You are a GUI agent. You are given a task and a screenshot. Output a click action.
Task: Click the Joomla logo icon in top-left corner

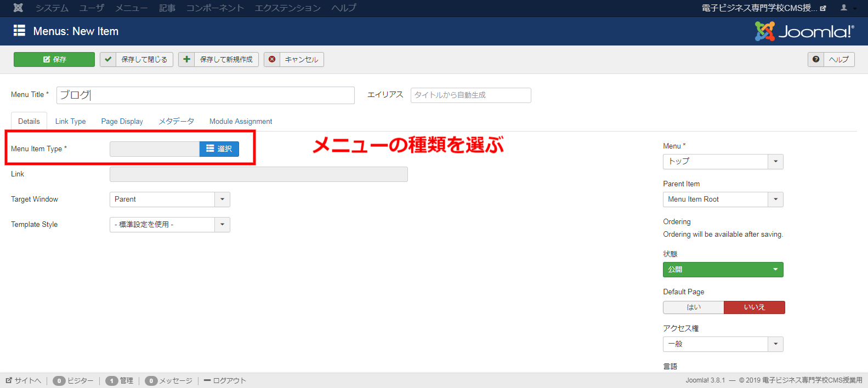click(18, 8)
